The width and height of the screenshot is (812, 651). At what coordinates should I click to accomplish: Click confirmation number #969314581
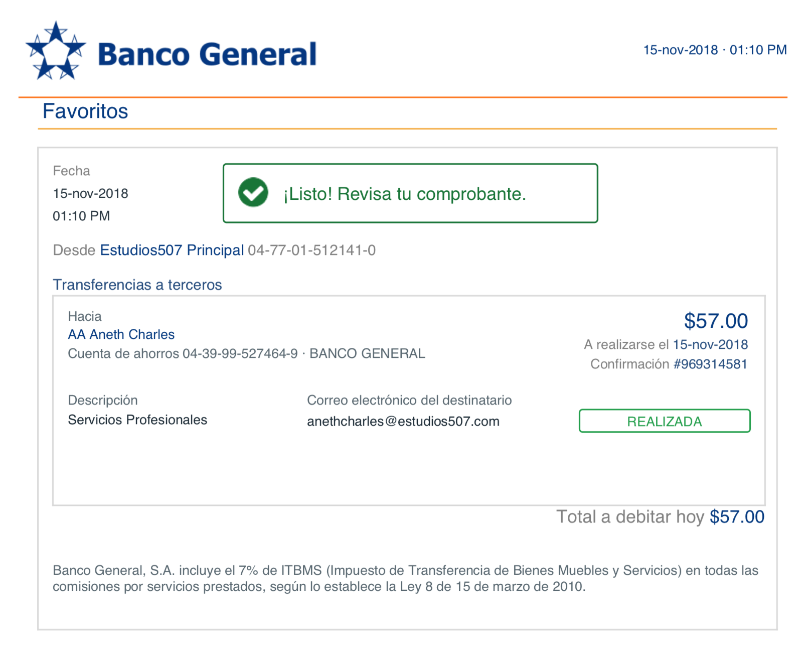[710, 364]
